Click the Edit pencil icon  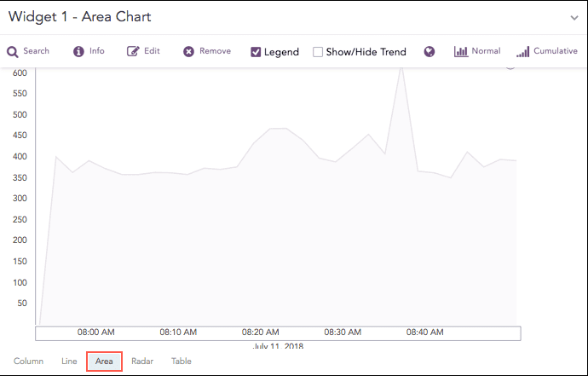tap(133, 52)
